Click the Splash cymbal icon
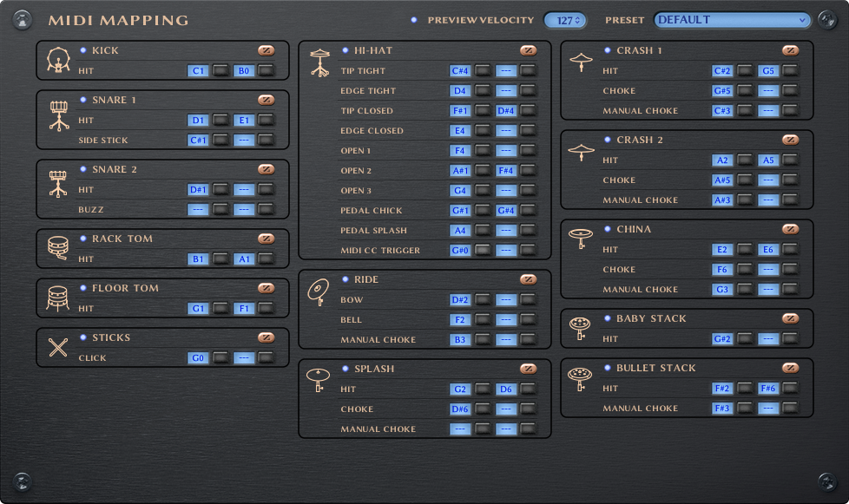This screenshot has height=504, width=849. click(319, 380)
